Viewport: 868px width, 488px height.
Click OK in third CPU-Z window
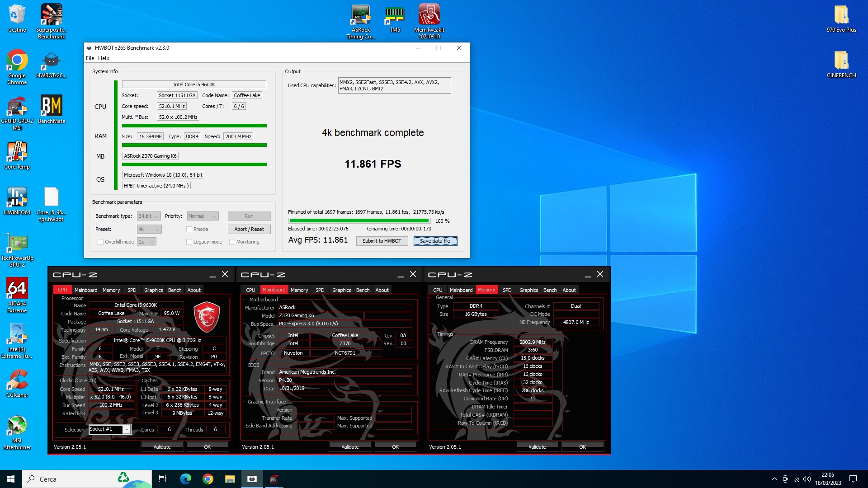582,447
